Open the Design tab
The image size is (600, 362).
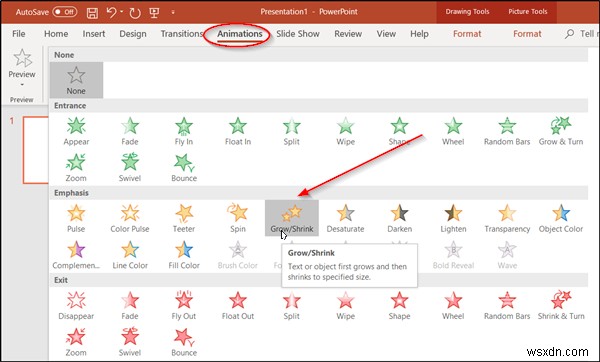click(133, 34)
